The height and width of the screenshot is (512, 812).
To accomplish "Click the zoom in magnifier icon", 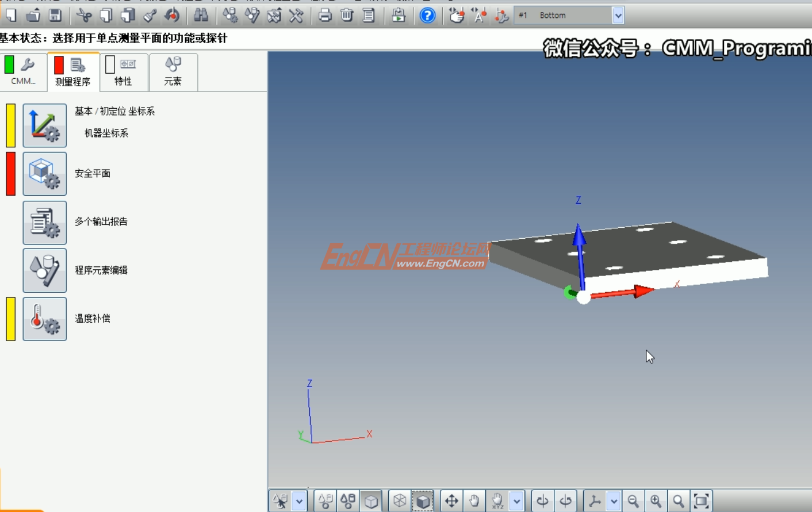I will [656, 501].
